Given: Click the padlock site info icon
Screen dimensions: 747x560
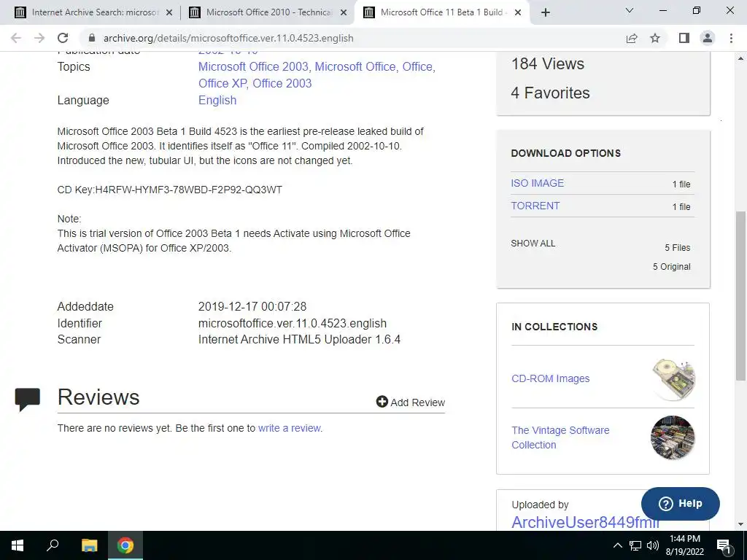Looking at the screenshot, I should (x=92, y=38).
